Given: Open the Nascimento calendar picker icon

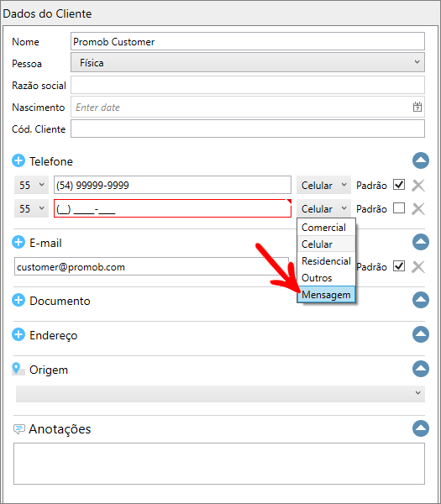Looking at the screenshot, I should pos(417,107).
